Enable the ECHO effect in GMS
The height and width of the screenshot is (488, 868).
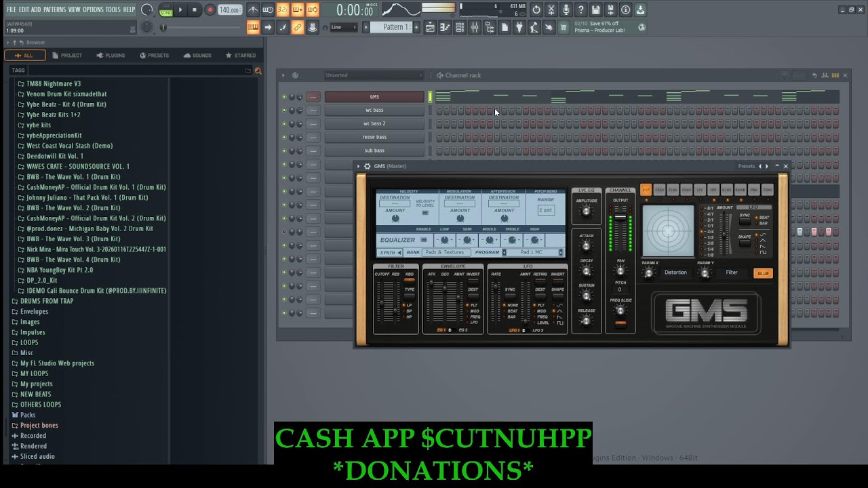727,190
